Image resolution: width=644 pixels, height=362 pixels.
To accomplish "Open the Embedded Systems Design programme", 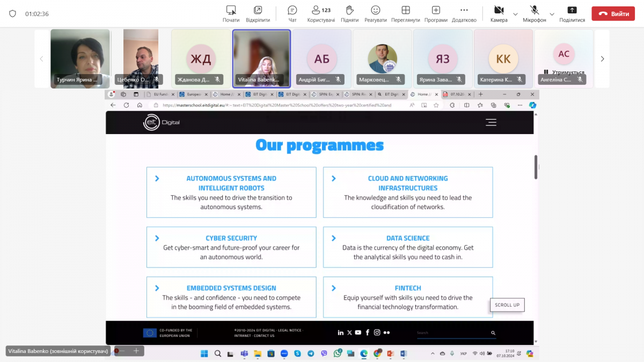I will pos(231,297).
